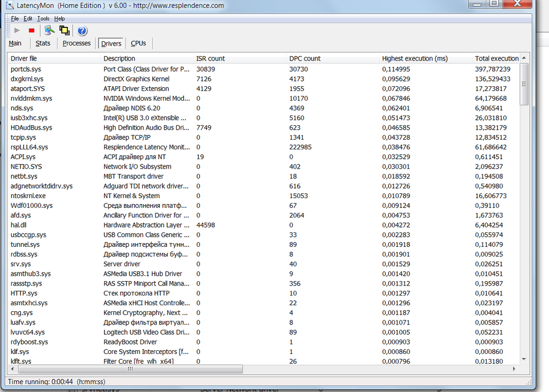The image size is (549, 392).
Task: Select the rdbss.sys driver row
Action: point(264,254)
